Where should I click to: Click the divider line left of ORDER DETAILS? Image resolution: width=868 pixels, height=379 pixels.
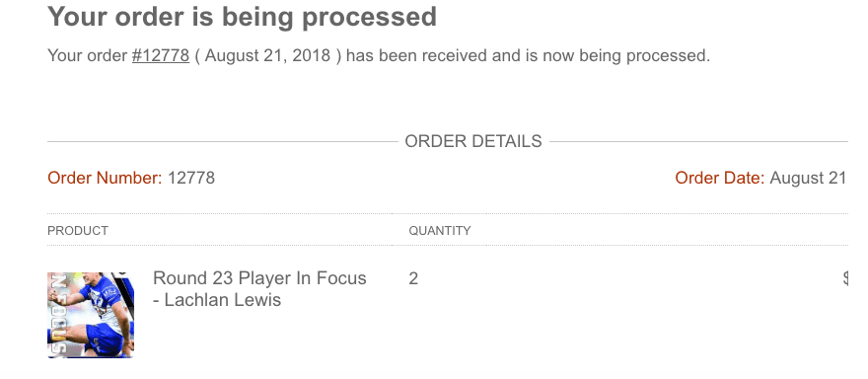pos(223,142)
